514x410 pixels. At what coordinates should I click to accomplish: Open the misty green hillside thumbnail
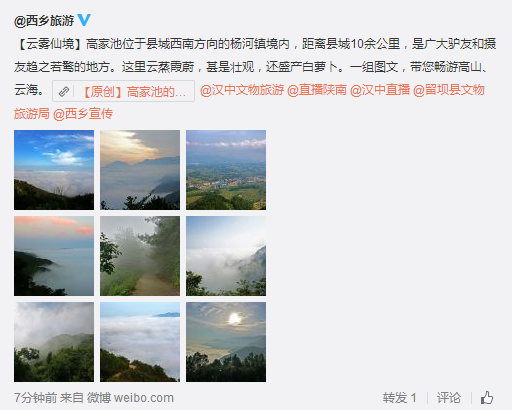pos(54,342)
